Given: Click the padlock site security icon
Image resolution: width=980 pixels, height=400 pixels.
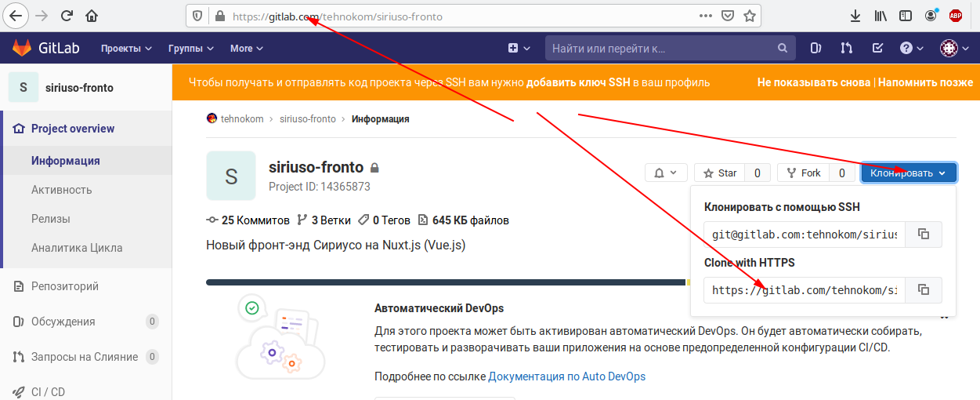Looking at the screenshot, I should (219, 16).
